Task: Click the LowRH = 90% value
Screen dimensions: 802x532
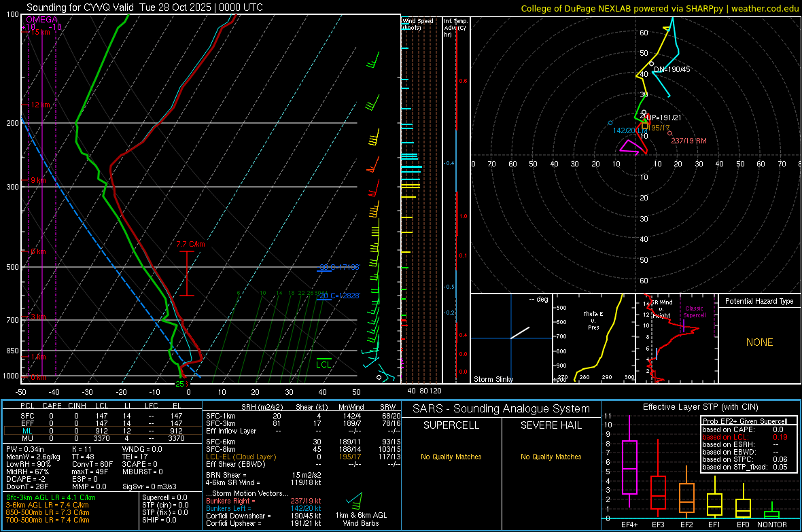Action: [x=29, y=464]
